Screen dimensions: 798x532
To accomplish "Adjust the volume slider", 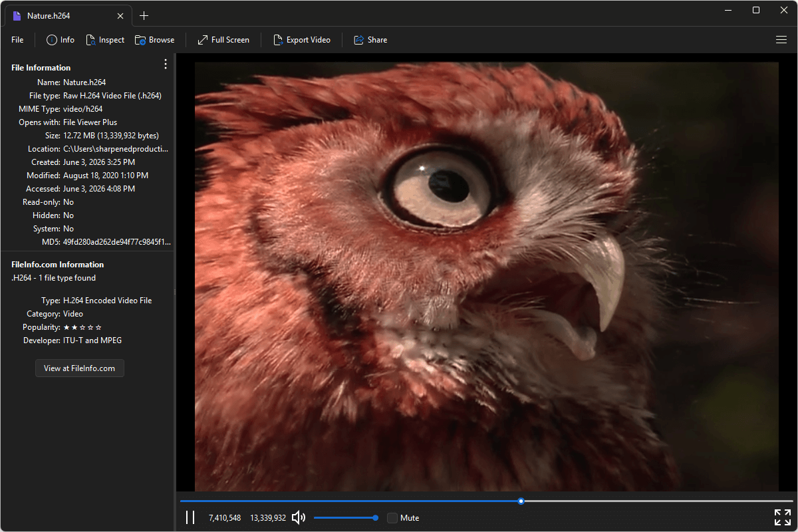I will pyautogui.click(x=346, y=517).
